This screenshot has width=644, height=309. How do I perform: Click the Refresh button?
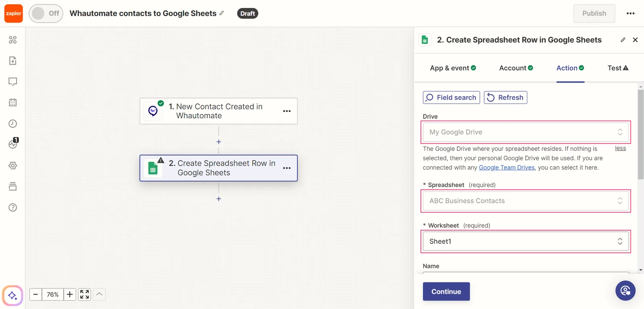[x=506, y=97]
